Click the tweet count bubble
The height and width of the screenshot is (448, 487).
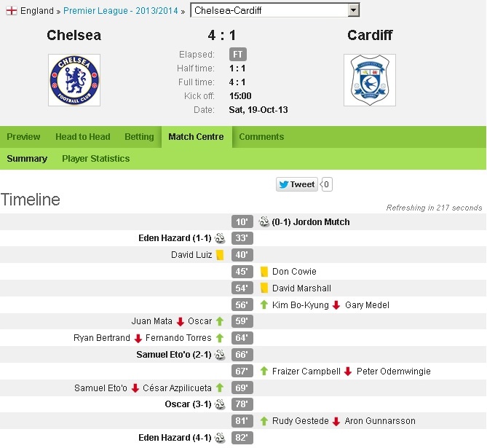coord(327,185)
